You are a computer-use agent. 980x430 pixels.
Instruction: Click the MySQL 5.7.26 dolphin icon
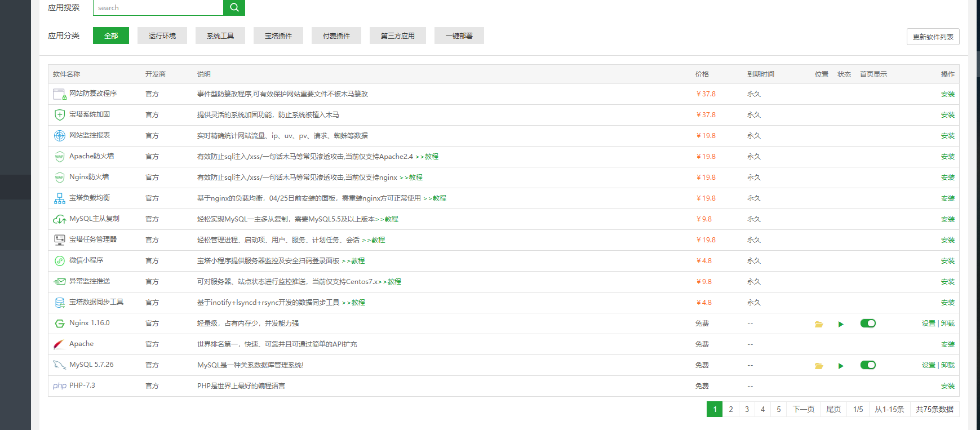click(60, 365)
